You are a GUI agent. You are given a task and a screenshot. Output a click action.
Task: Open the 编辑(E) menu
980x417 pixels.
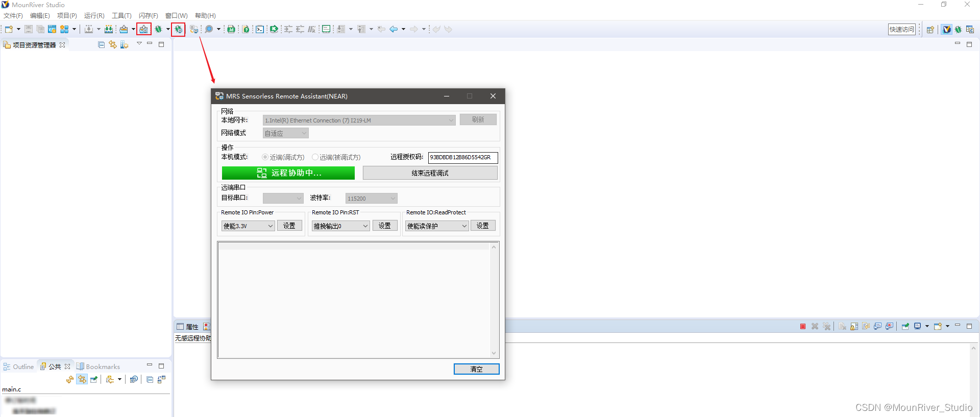click(x=40, y=16)
